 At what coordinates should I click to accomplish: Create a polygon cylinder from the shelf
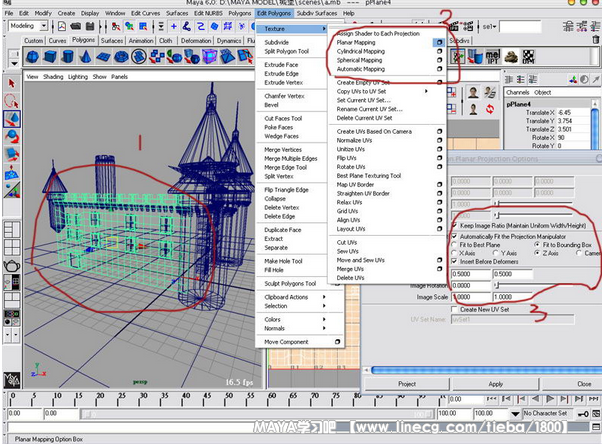tap(68, 57)
